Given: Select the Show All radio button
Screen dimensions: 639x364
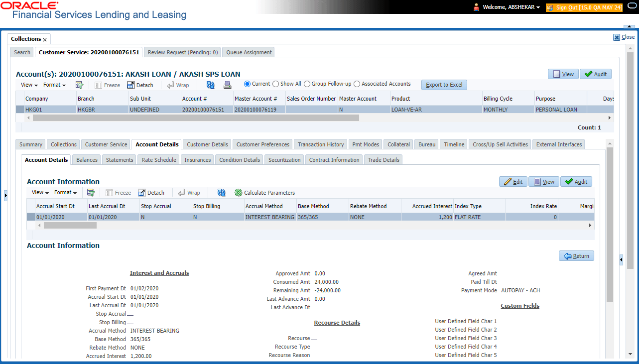Looking at the screenshot, I should click(275, 84).
